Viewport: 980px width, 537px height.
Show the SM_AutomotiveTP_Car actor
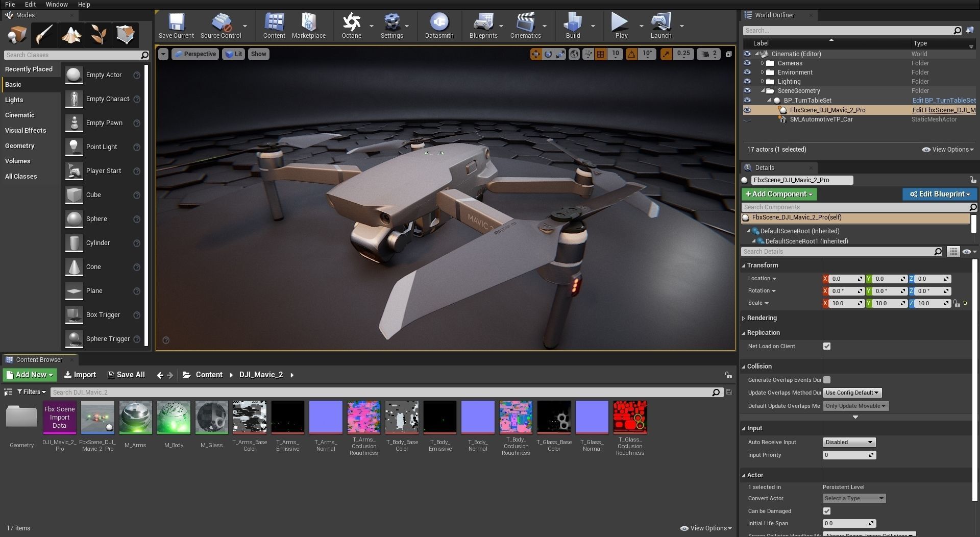coord(747,119)
